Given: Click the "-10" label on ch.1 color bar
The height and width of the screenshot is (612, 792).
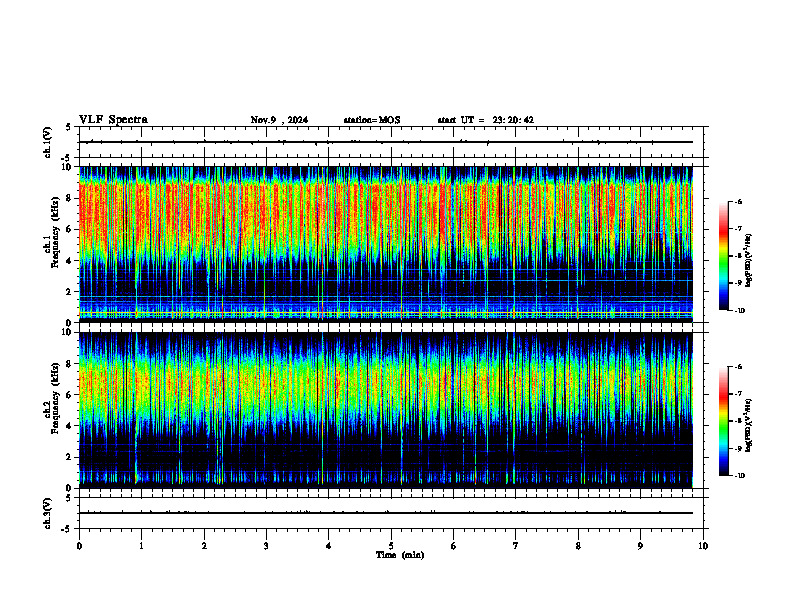Looking at the screenshot, I should pos(739,311).
